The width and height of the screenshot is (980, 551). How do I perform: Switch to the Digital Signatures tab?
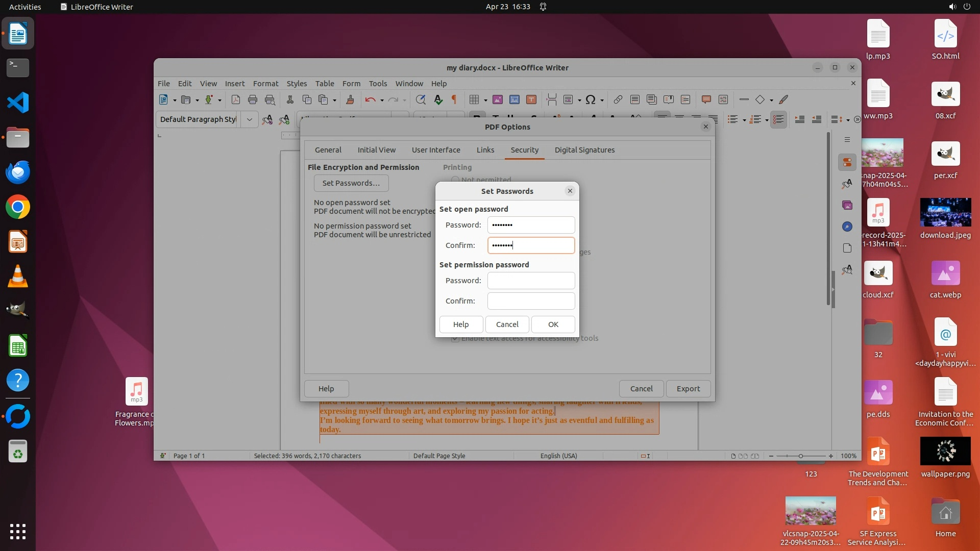[x=584, y=150]
